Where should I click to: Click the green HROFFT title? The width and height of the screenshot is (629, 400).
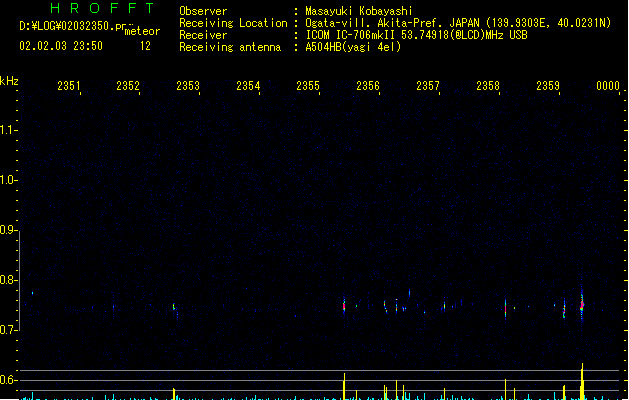tap(102, 8)
